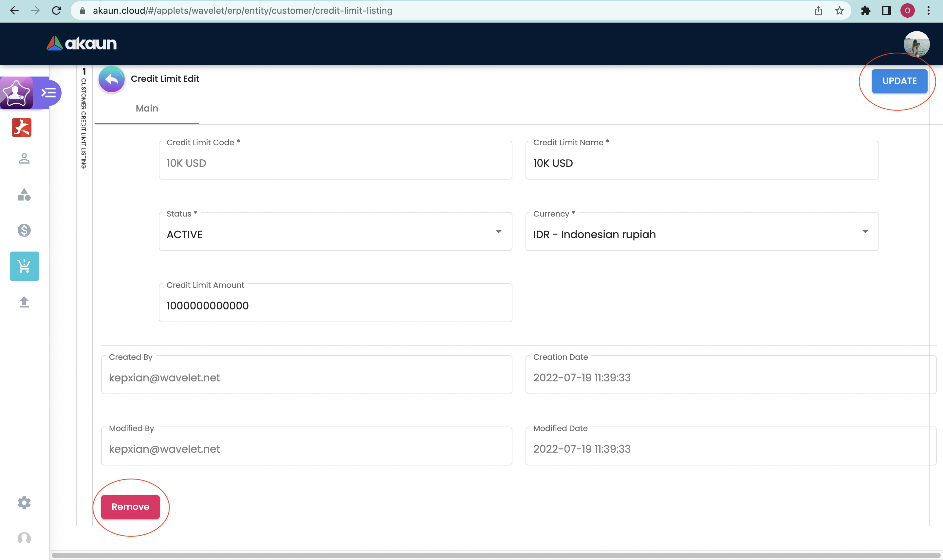Open the red PDF-style applet icon

tap(22, 128)
